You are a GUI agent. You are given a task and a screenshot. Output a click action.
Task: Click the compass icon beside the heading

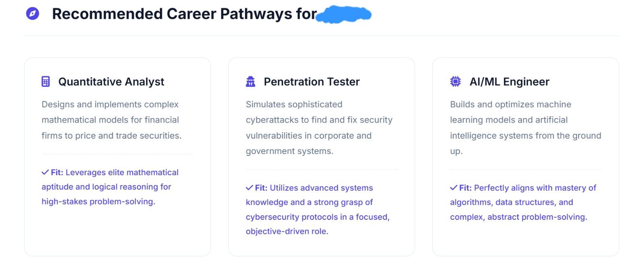pyautogui.click(x=33, y=14)
